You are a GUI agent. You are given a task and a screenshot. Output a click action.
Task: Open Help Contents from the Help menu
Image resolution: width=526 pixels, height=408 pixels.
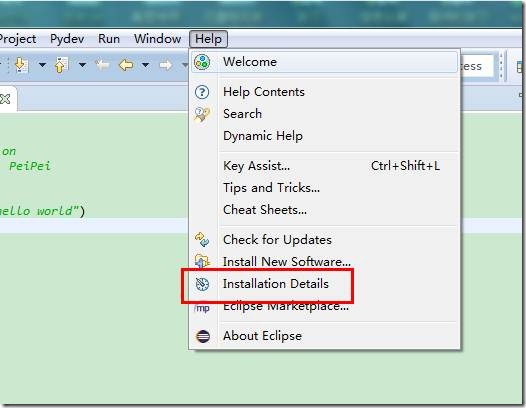tap(324, 92)
